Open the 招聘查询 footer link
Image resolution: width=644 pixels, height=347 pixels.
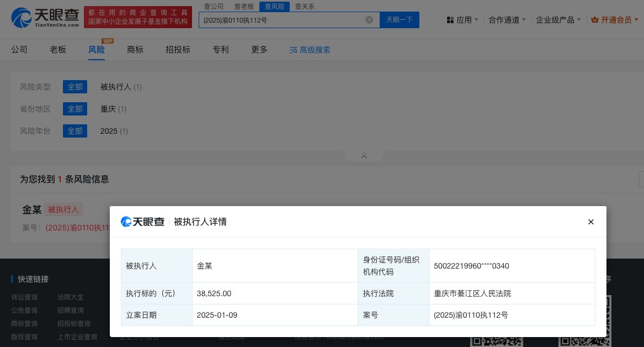point(71,311)
